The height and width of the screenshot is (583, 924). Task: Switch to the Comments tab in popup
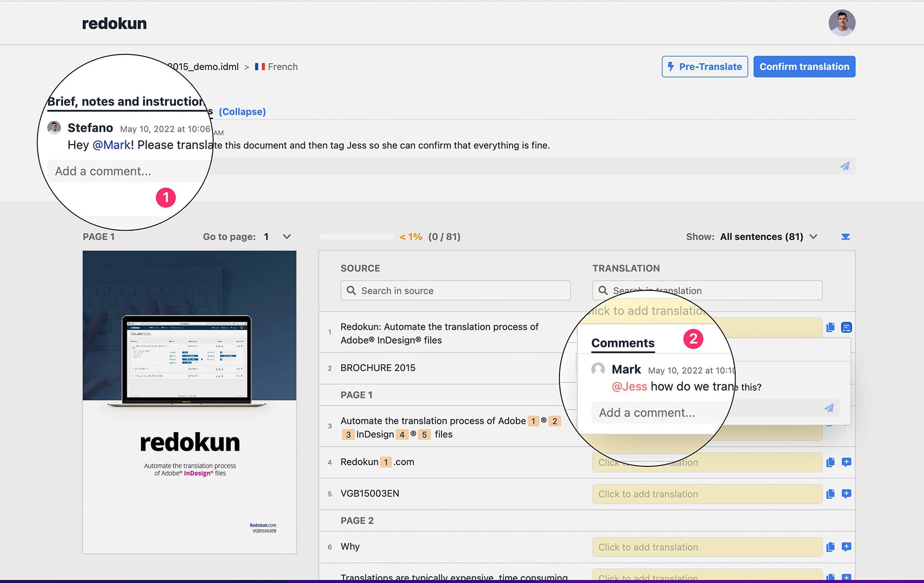[x=623, y=343]
